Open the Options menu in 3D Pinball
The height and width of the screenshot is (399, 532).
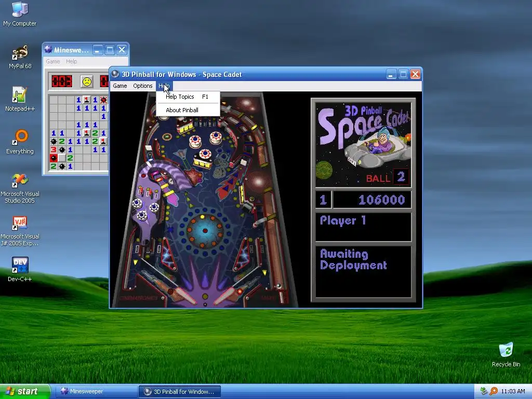[x=142, y=86]
